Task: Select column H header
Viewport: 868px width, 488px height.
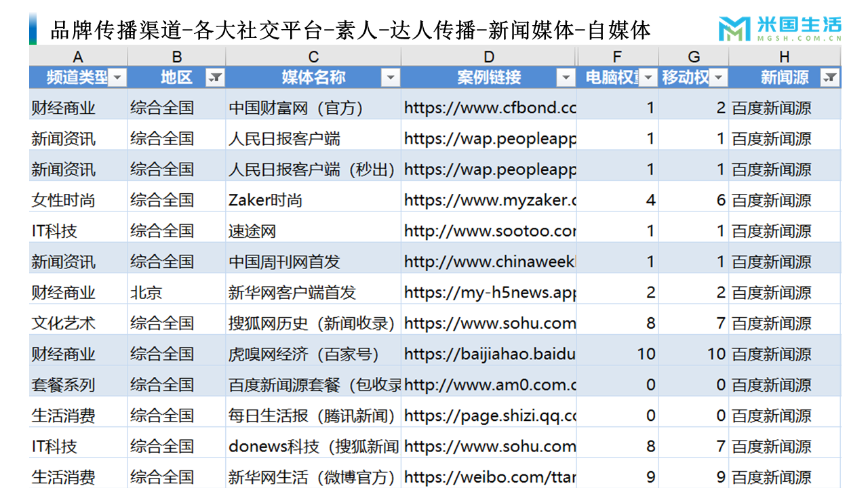Action: (785, 57)
